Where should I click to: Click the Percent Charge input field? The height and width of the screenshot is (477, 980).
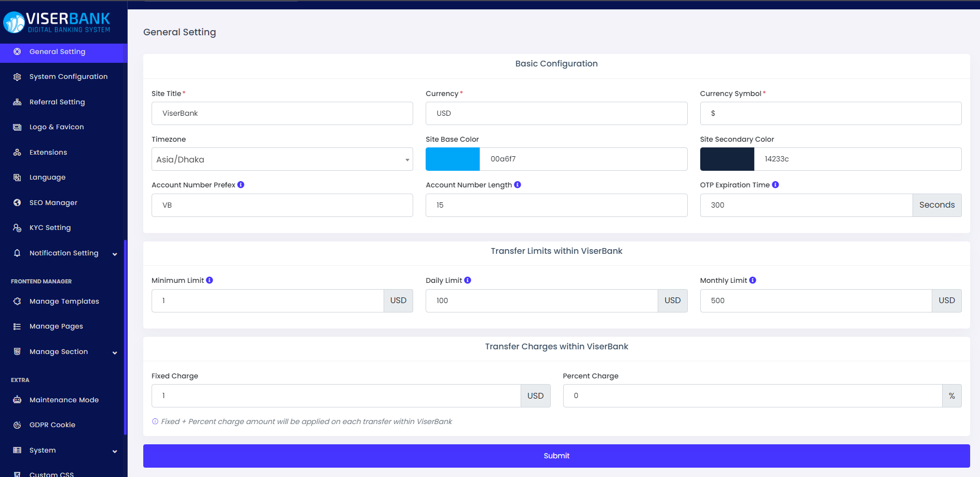753,396
